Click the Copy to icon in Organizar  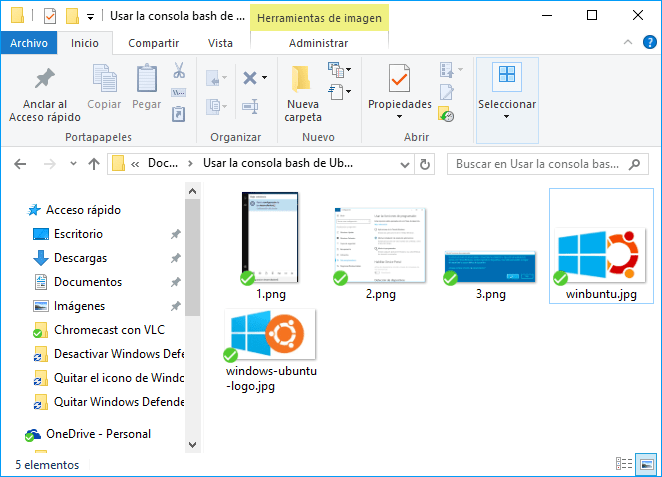coord(214,106)
